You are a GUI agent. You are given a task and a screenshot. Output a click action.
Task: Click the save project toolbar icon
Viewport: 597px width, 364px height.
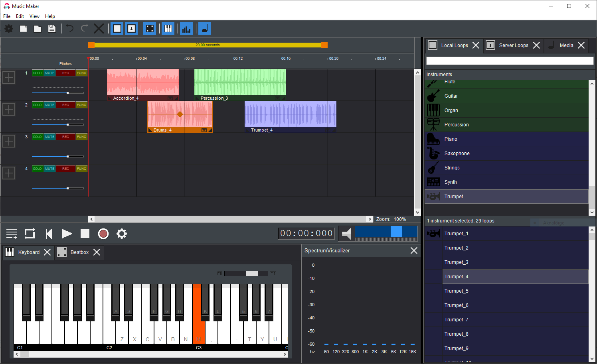click(51, 29)
